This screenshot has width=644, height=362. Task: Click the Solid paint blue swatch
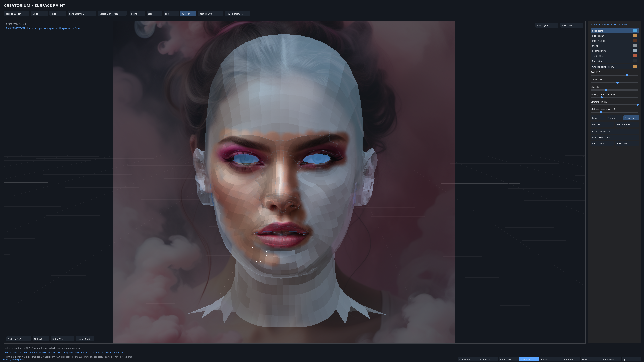click(x=635, y=31)
